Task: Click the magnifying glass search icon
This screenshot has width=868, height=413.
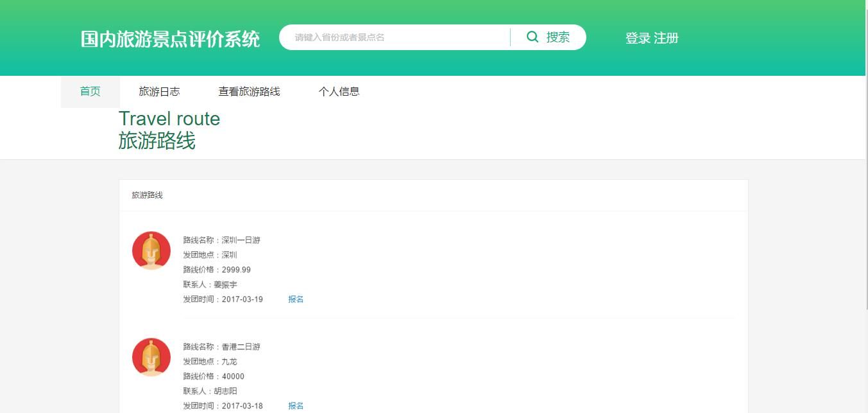Action: (532, 37)
